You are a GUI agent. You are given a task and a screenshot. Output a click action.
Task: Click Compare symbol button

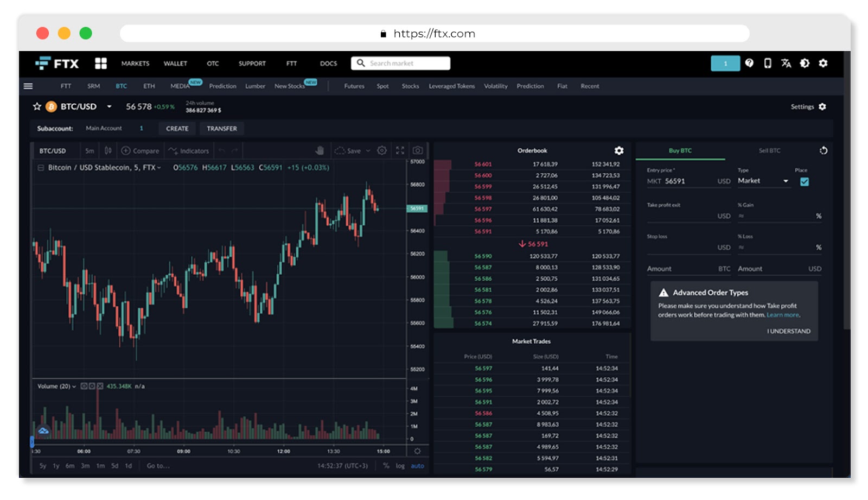[x=140, y=150]
